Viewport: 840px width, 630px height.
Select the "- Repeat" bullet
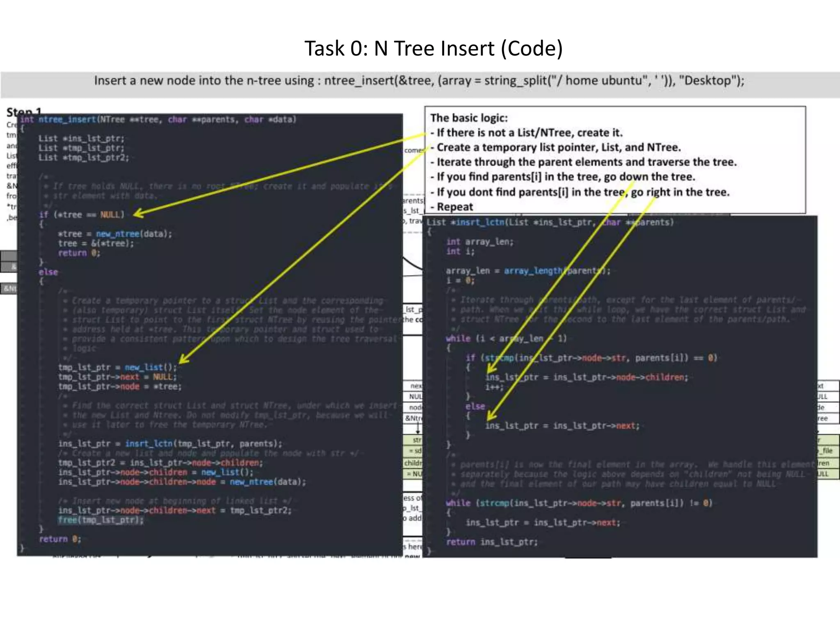(452, 207)
